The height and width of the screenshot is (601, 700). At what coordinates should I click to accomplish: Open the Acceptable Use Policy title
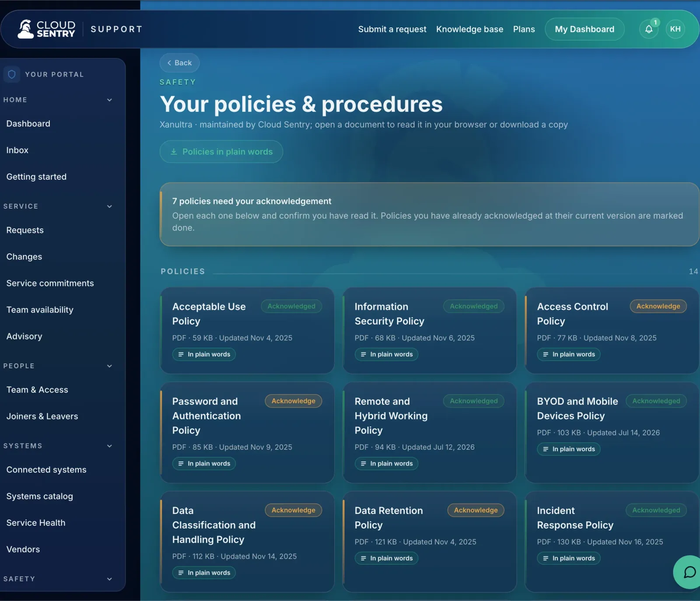[209, 314]
